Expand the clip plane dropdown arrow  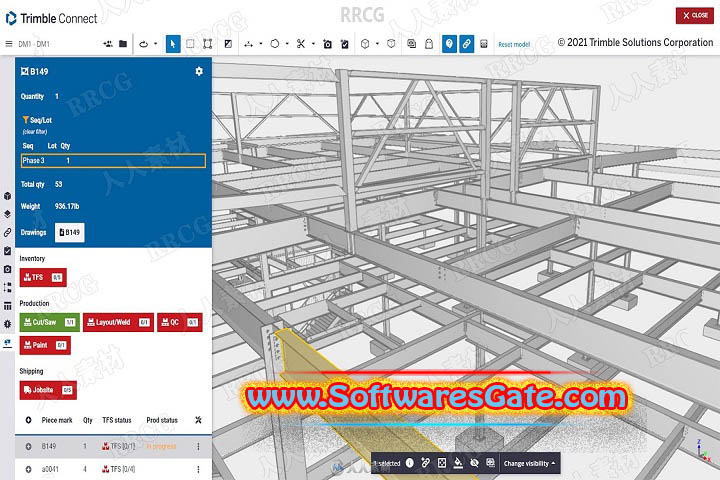pyautogui.click(x=313, y=44)
